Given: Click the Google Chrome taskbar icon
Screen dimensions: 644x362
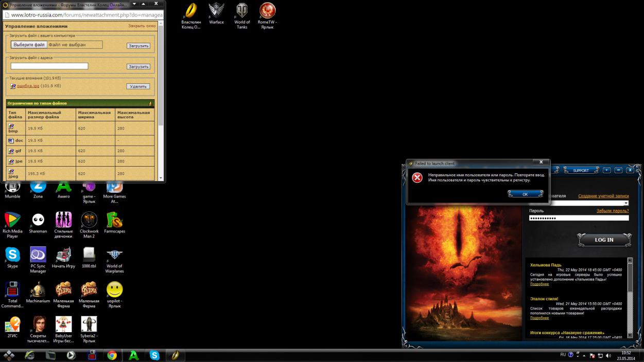Looking at the screenshot, I should pos(112,355).
